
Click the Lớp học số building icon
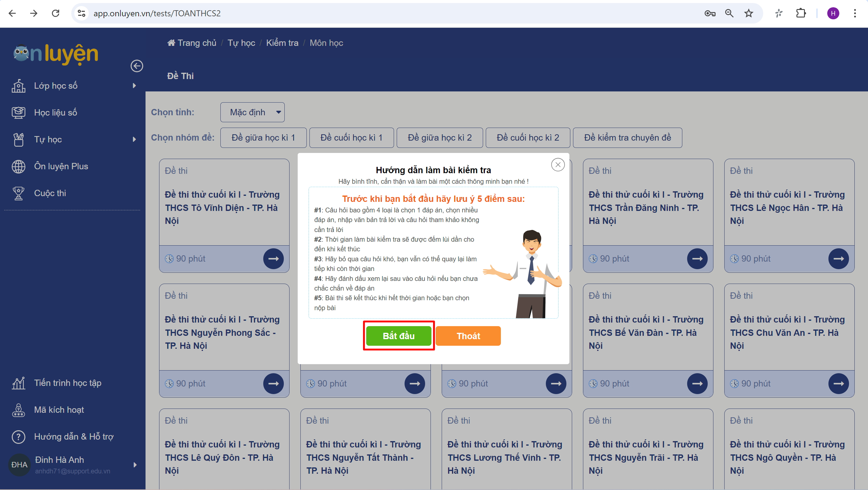pos(18,86)
